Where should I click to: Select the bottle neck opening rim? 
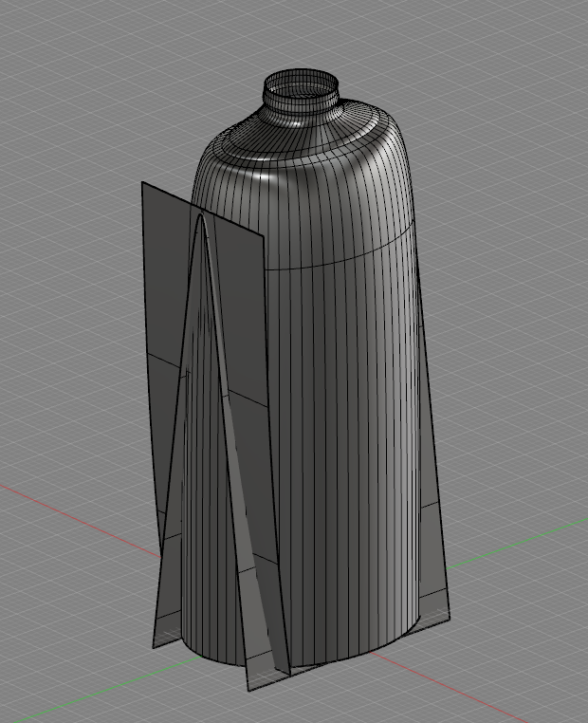coord(301,83)
